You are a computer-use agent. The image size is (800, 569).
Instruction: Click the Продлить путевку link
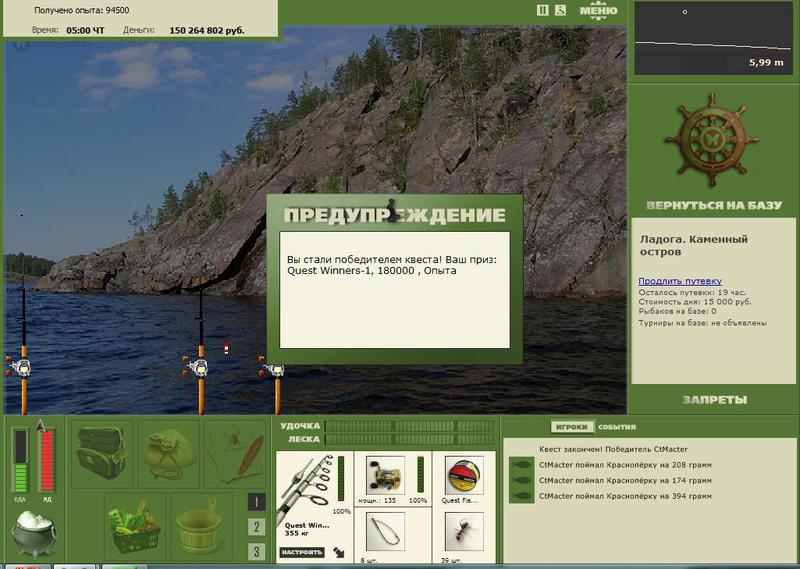pyautogui.click(x=680, y=281)
